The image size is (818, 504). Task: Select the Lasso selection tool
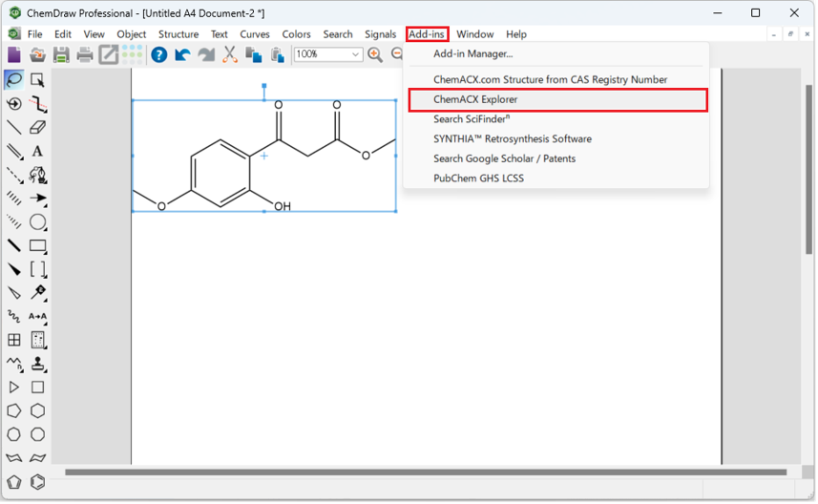coord(14,80)
